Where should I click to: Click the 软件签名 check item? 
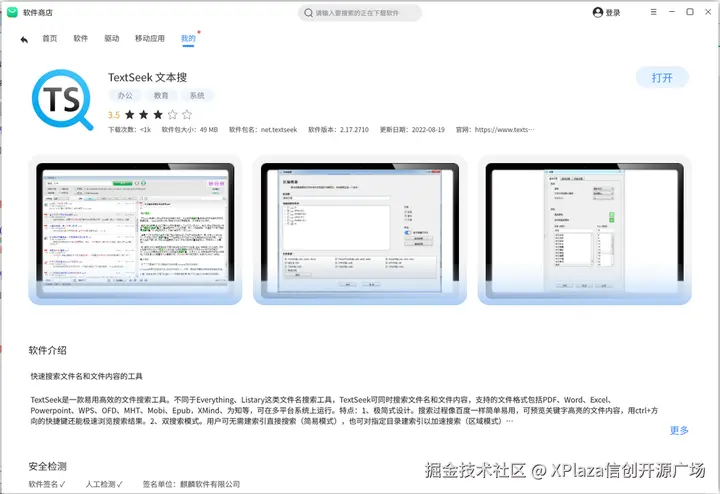click(x=47, y=484)
